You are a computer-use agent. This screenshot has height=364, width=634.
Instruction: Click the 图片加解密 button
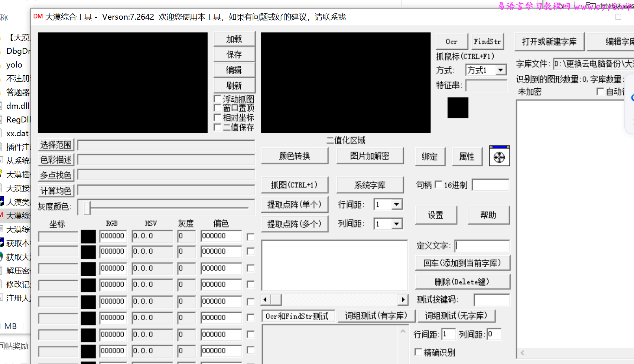tap(370, 156)
